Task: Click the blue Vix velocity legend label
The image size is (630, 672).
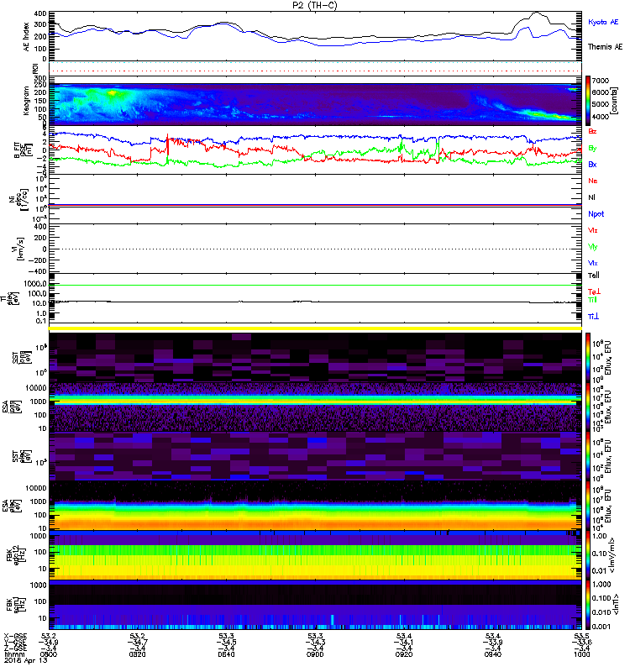Action: [593, 263]
